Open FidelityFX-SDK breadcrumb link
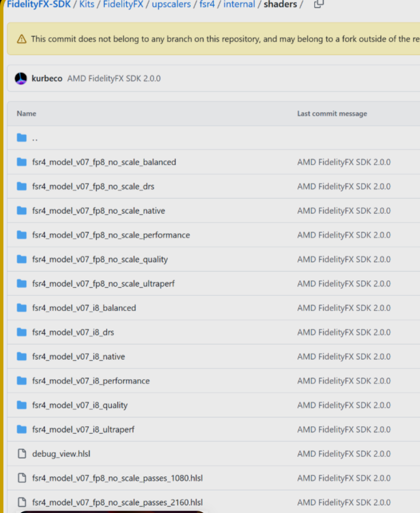The image size is (420, 513). (x=39, y=4)
